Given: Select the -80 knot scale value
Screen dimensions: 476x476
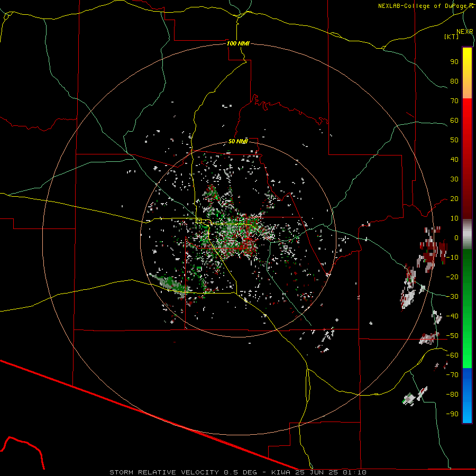Looking at the screenshot, I should (x=452, y=395).
